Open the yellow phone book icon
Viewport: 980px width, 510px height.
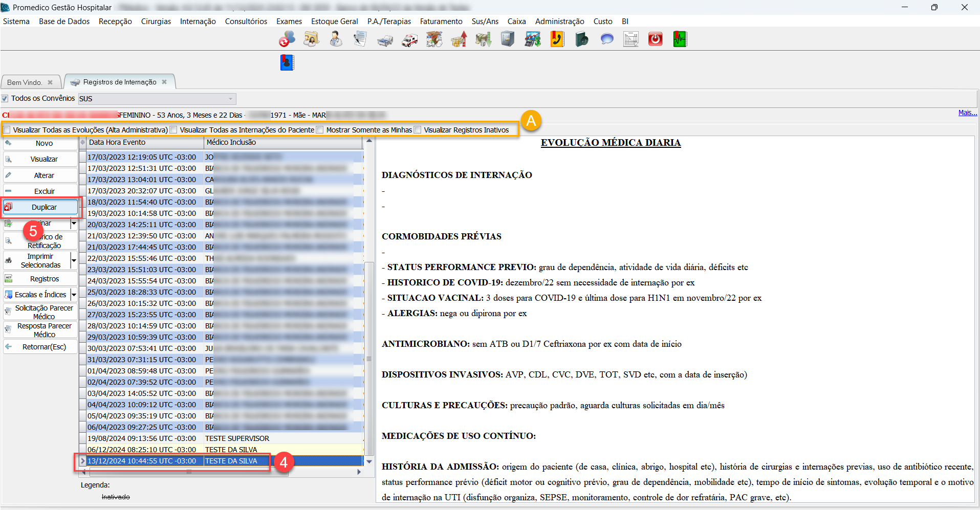tap(557, 39)
